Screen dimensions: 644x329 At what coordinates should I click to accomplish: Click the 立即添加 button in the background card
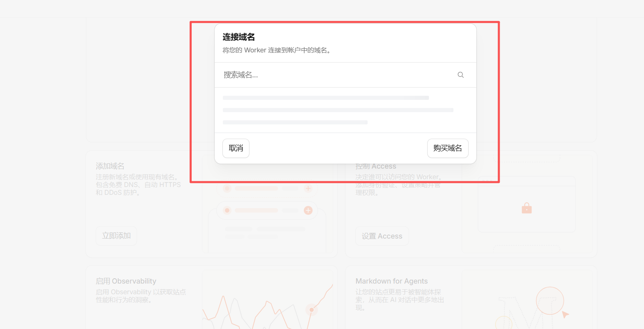click(x=117, y=236)
